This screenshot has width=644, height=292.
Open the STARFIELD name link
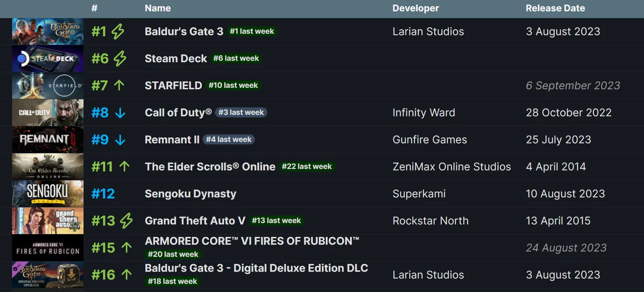pyautogui.click(x=173, y=86)
